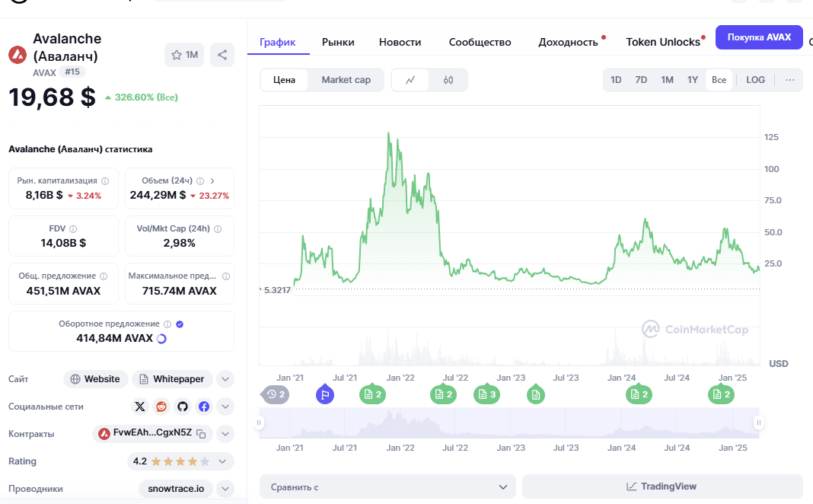Viewport: 813px width, 504px height.
Task: Set chart range to 1M
Action: [668, 80]
